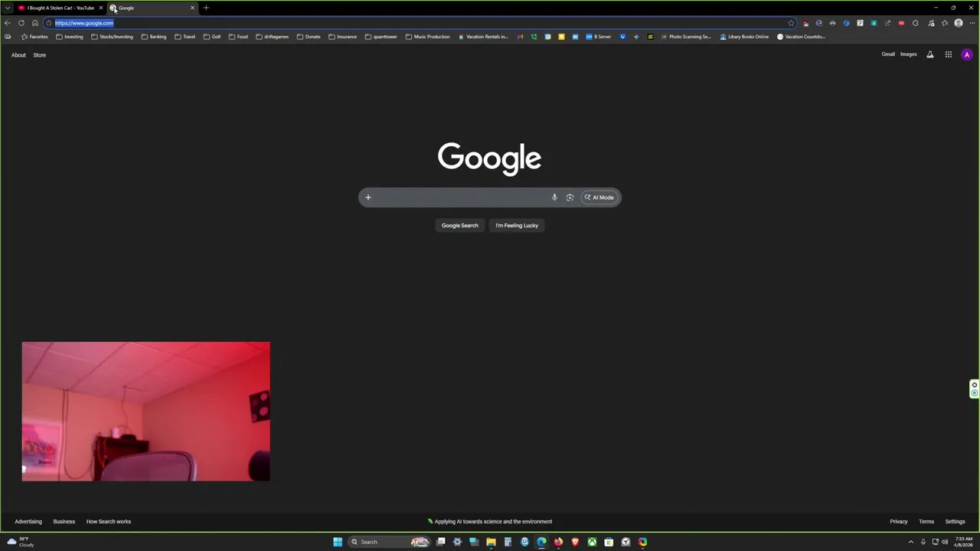This screenshot has height=551, width=980.
Task: Open Search Labs flask icon
Action: (x=930, y=54)
